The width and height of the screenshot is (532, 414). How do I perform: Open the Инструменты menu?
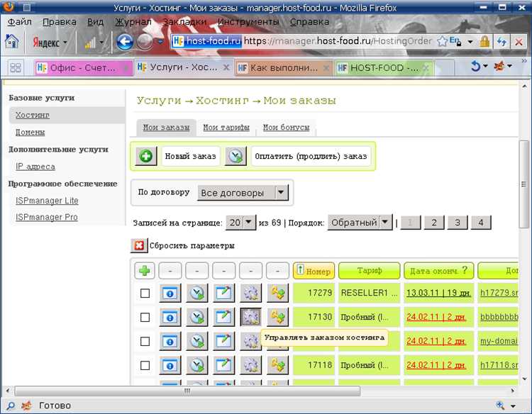248,22
